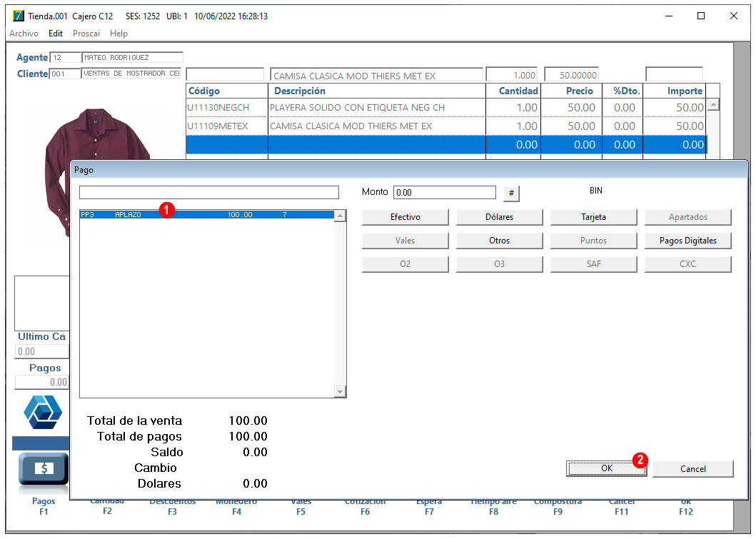Click the green app icon in title bar
Viewport: 756px width, 539px height.
tap(19, 16)
